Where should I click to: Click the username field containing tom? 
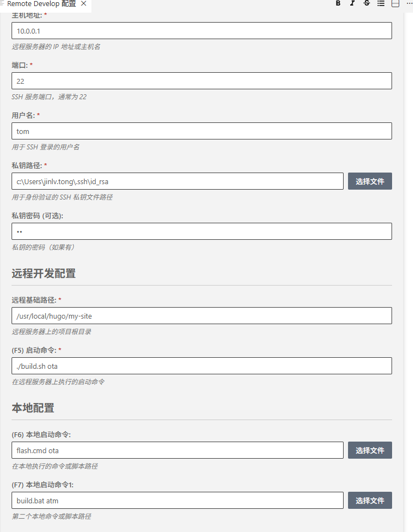pos(202,131)
